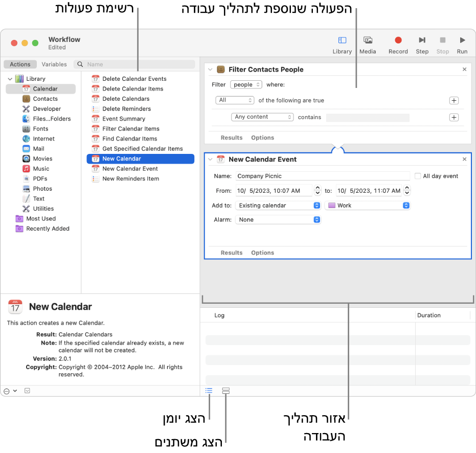This screenshot has height=453, width=476.
Task: Open Results of Filter Contacts People
Action: (x=231, y=138)
